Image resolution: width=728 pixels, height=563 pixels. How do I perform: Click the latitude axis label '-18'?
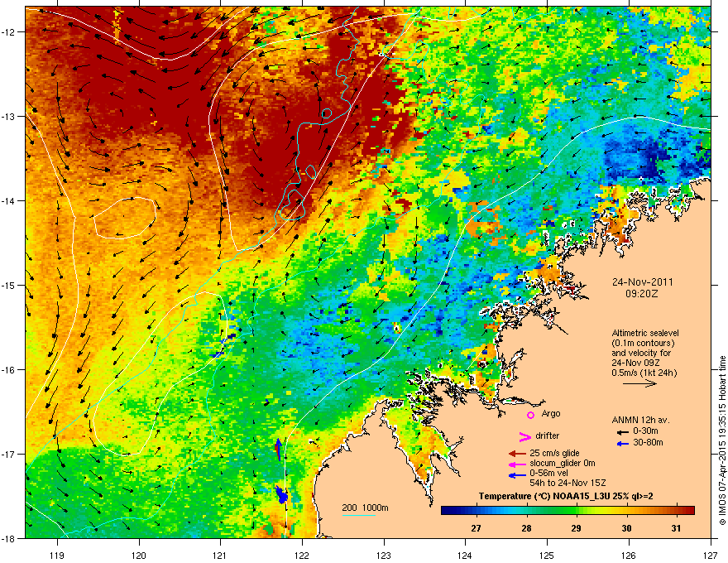click(x=8, y=538)
